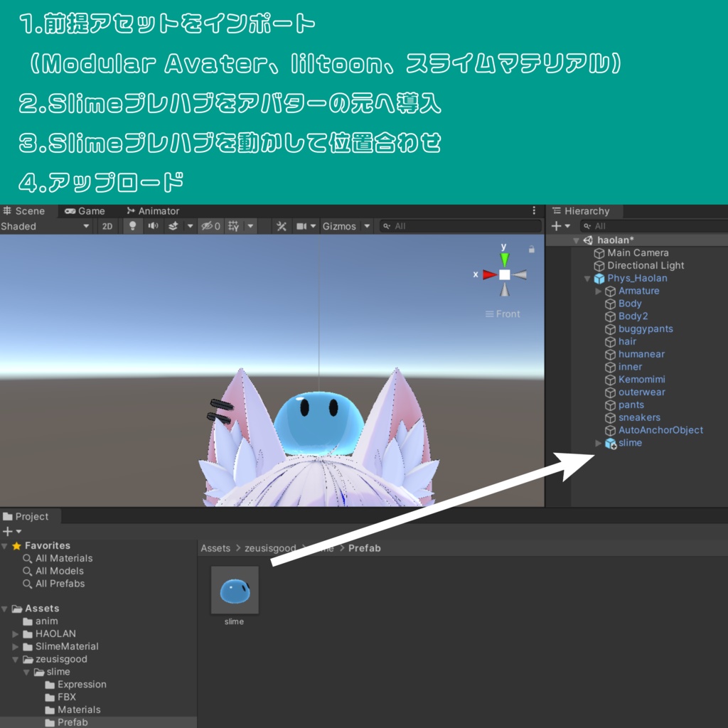The width and height of the screenshot is (728, 728).
Task: Select the slime prefab thumbnail
Action: point(235,590)
